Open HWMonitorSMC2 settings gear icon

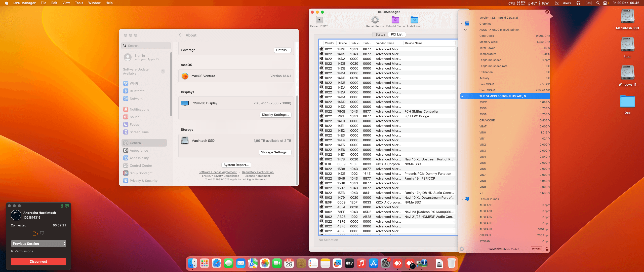462,249
